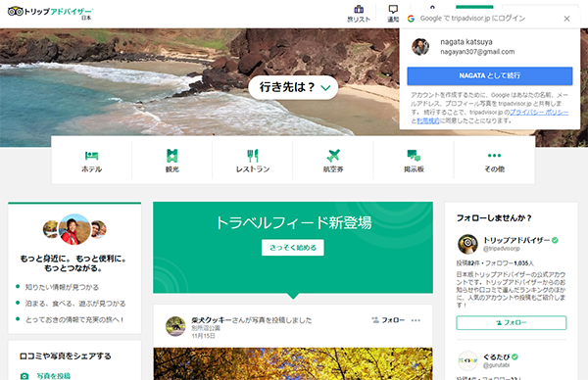Viewport: 588px width, 380px height.
Task: Click 柴犬クッキー poster avatar
Action: [x=175, y=326]
